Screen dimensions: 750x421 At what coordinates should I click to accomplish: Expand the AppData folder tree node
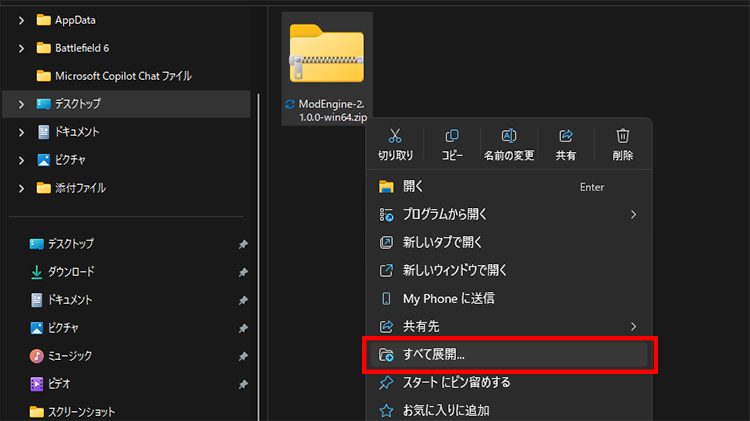[x=22, y=20]
